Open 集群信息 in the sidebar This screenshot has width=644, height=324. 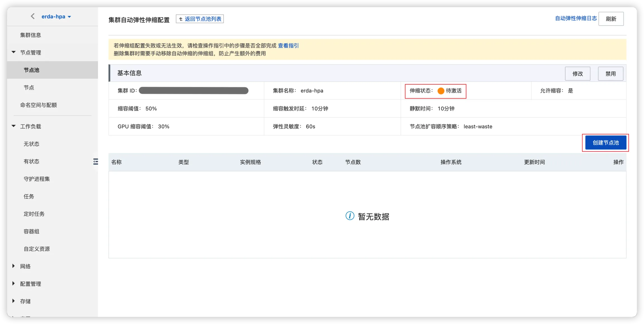[x=30, y=35]
